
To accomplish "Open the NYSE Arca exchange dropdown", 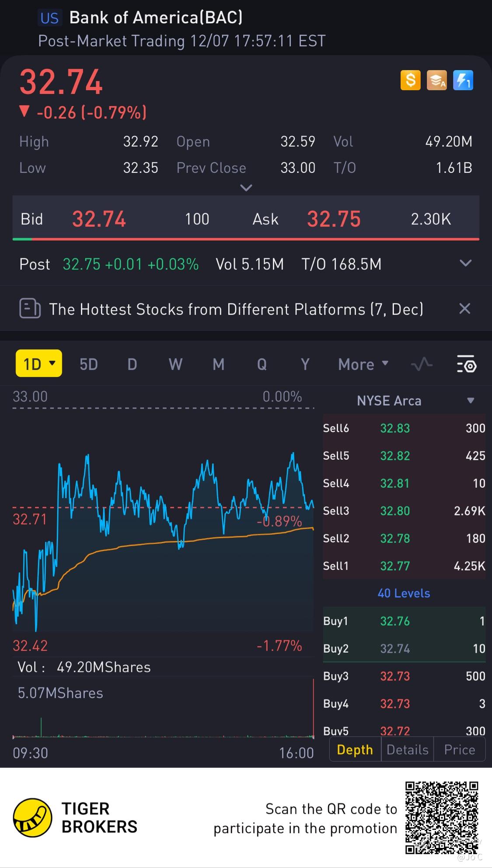I will [415, 401].
